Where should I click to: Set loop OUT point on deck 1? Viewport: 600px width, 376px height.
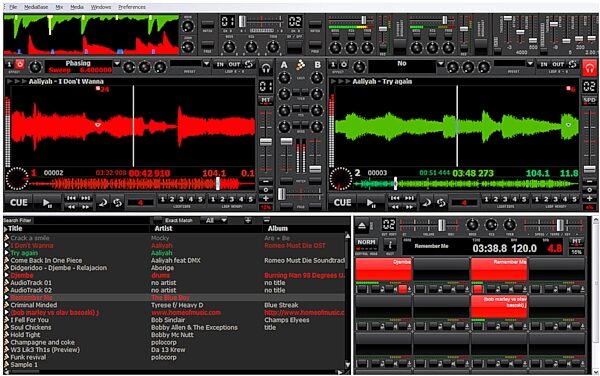[234, 64]
